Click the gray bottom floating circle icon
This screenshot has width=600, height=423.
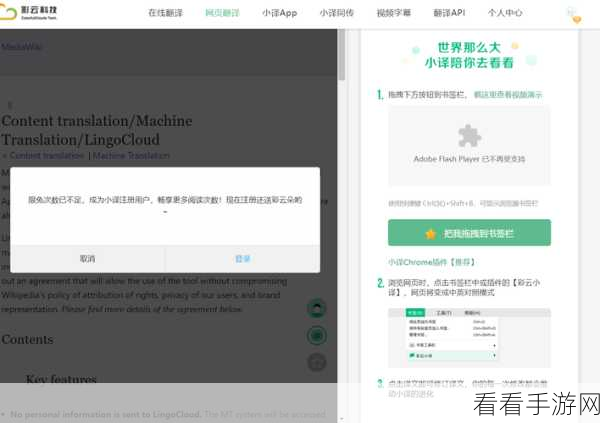(316, 362)
